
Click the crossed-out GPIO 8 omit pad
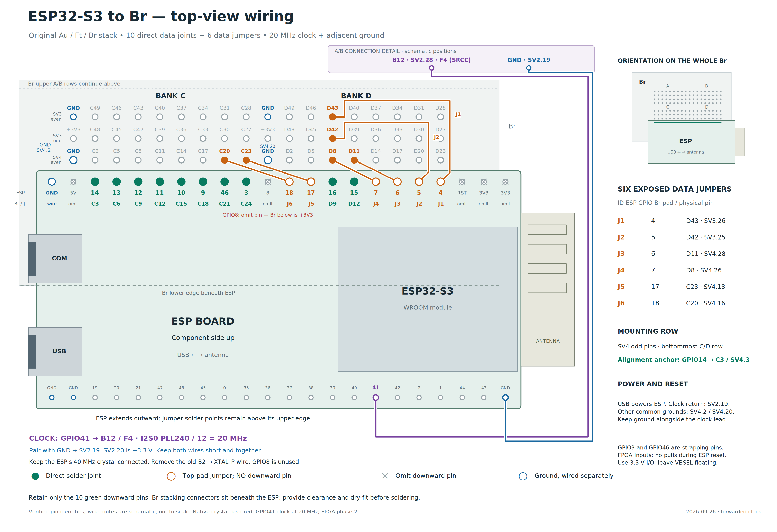[x=268, y=182]
